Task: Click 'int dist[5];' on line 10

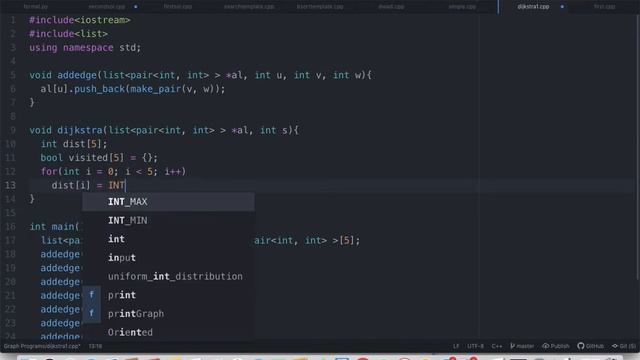Action: coord(74,144)
